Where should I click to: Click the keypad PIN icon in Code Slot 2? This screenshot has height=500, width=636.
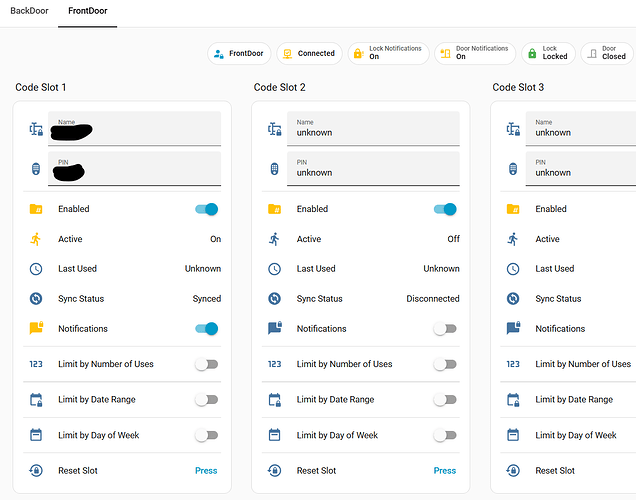275,169
